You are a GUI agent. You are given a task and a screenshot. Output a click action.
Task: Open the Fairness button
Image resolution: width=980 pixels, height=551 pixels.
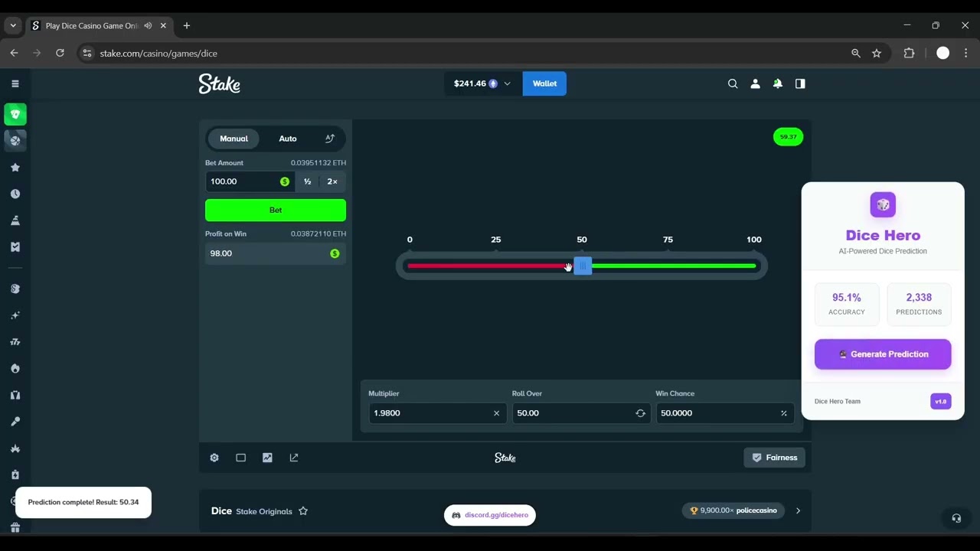(775, 458)
